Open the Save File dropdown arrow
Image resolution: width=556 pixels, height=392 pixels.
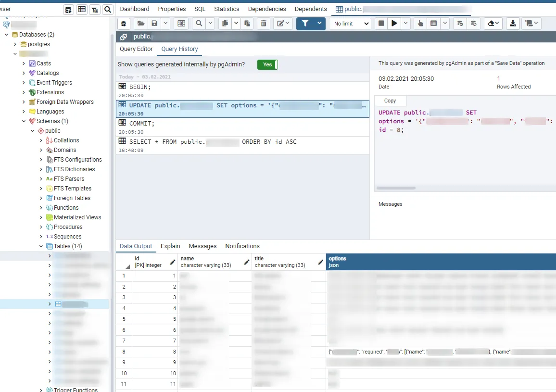[165, 24]
